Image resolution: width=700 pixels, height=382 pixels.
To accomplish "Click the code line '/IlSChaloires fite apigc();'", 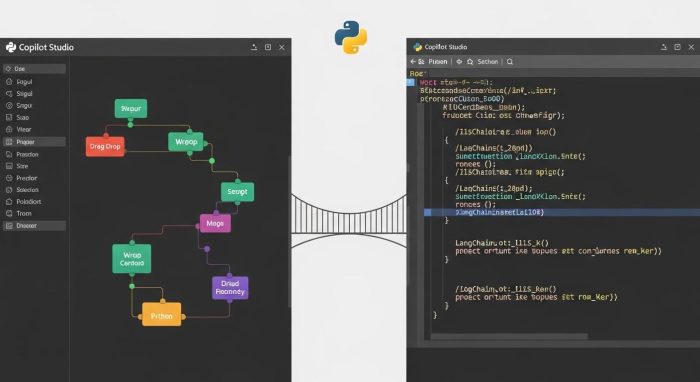I will pos(510,172).
